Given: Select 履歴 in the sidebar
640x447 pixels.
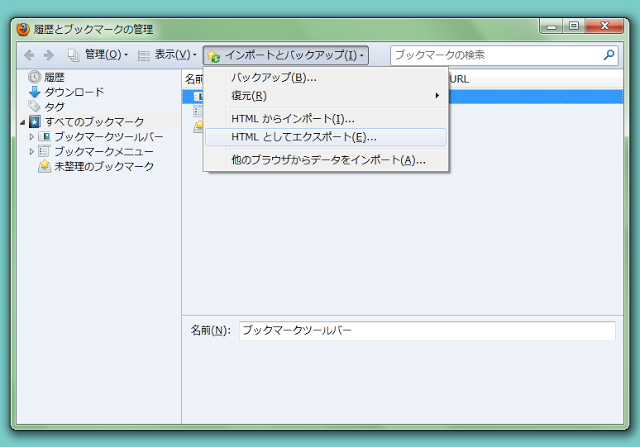Looking at the screenshot, I should [x=54, y=77].
